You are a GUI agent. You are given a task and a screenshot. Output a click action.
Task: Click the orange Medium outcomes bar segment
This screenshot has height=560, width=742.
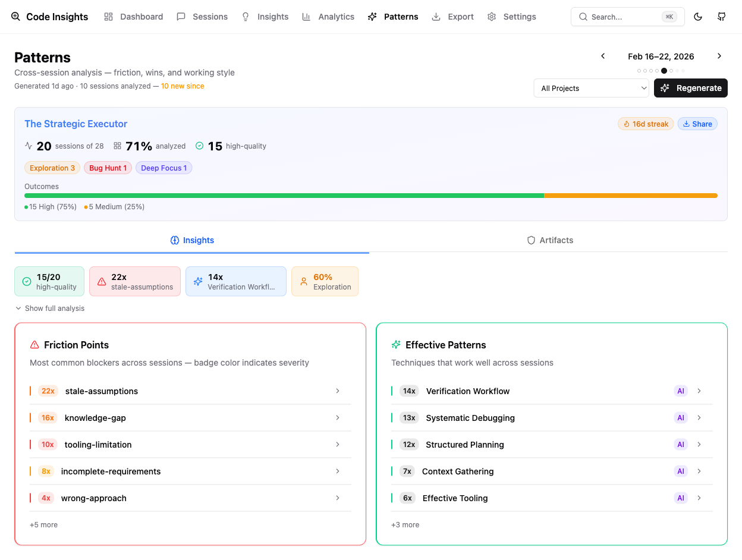[x=631, y=196]
